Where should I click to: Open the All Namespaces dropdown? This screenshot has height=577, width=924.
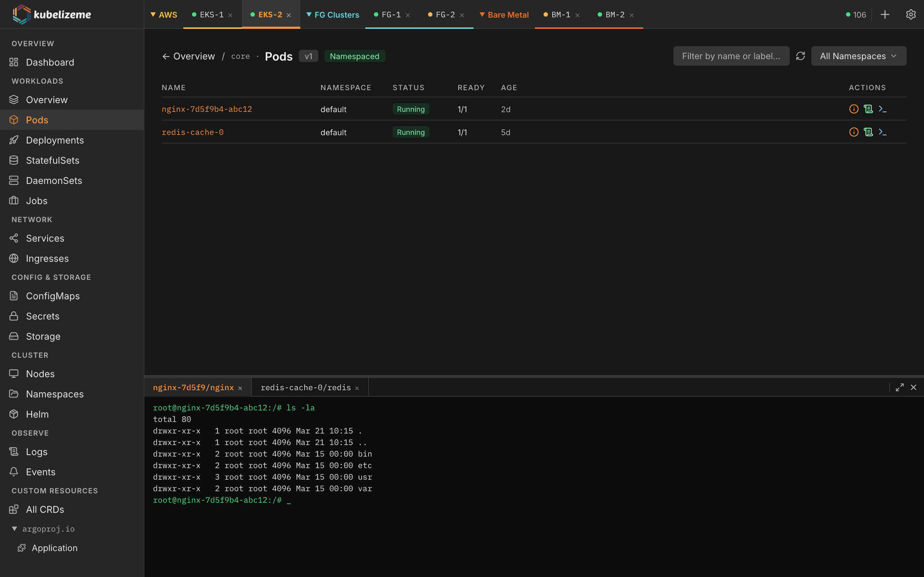pyautogui.click(x=858, y=56)
